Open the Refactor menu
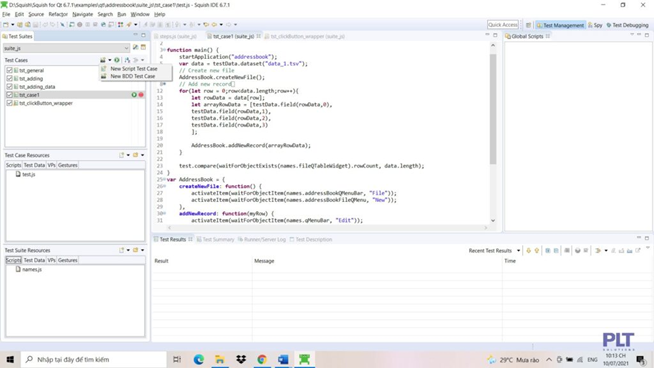 point(58,14)
